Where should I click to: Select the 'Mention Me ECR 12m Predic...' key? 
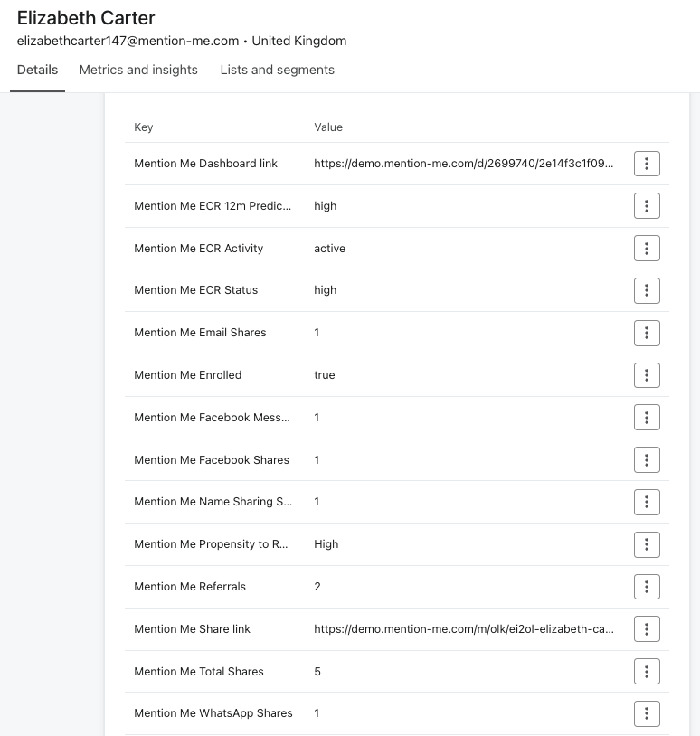[x=213, y=206]
